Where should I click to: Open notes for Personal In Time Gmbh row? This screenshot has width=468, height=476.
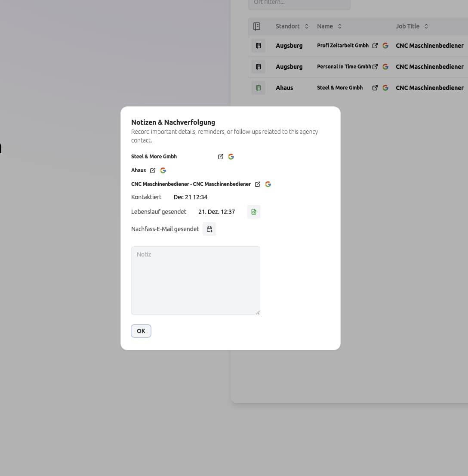[x=258, y=67]
